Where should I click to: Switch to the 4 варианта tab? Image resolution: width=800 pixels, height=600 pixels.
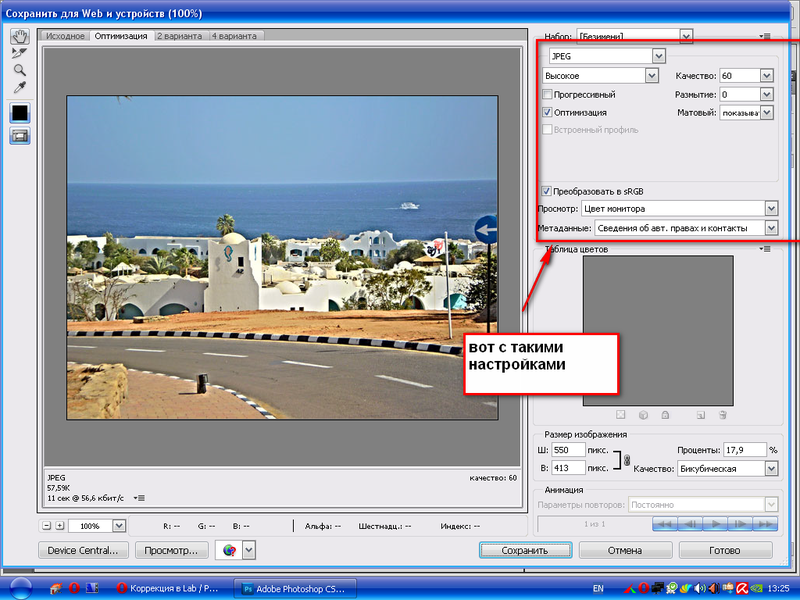pyautogui.click(x=233, y=36)
